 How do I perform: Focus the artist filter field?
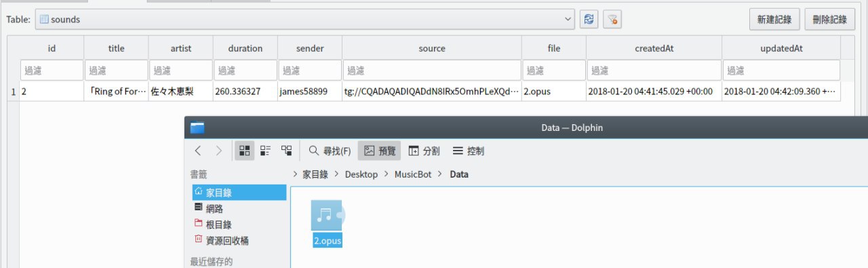click(180, 70)
